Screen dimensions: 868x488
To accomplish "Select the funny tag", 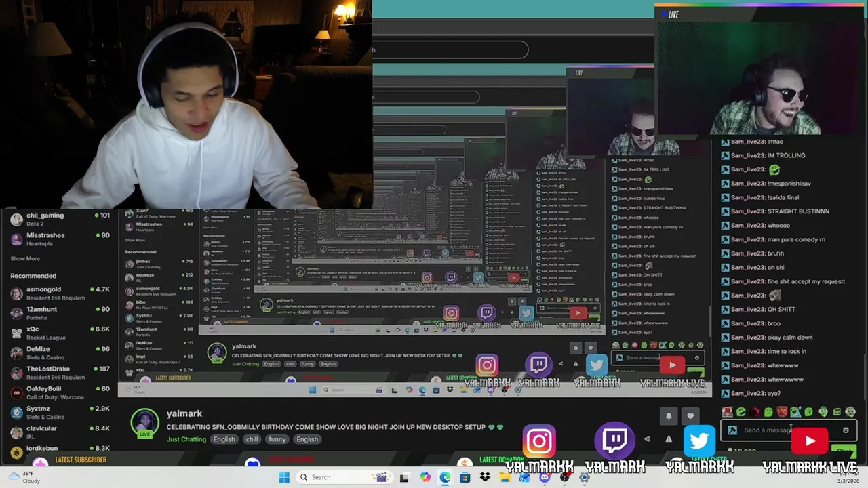I will (x=277, y=439).
